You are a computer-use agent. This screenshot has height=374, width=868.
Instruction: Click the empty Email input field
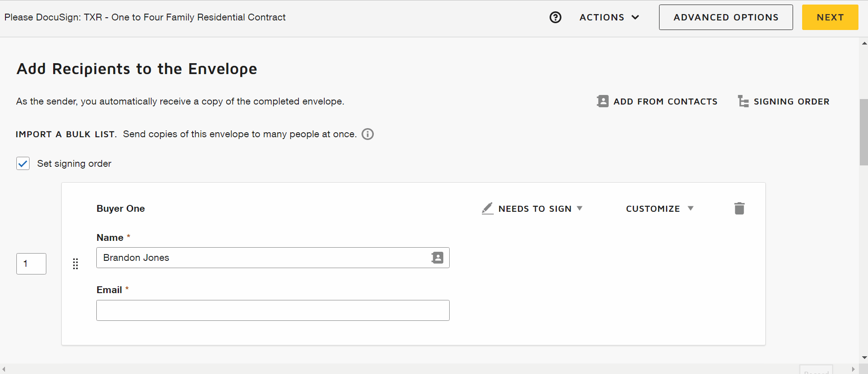pyautogui.click(x=273, y=310)
